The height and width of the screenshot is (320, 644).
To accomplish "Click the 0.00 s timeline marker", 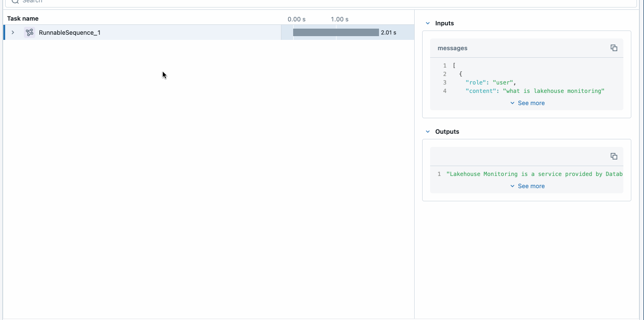I will click(x=296, y=19).
